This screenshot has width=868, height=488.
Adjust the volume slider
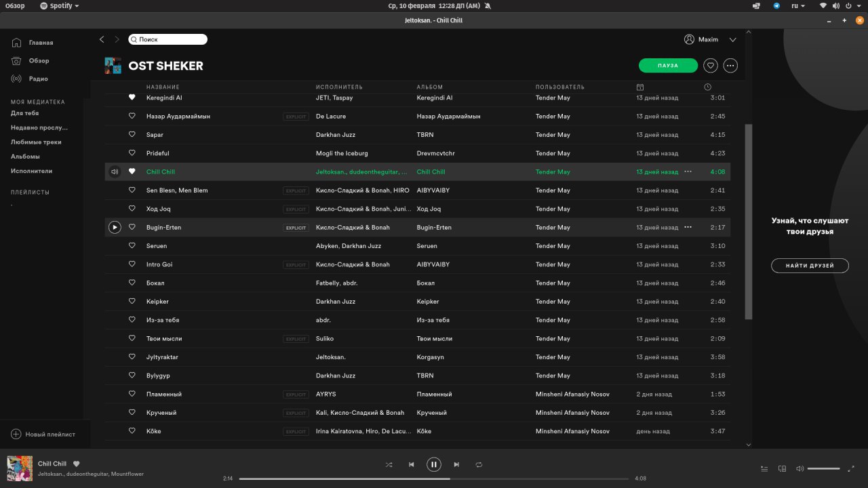tap(824, 468)
